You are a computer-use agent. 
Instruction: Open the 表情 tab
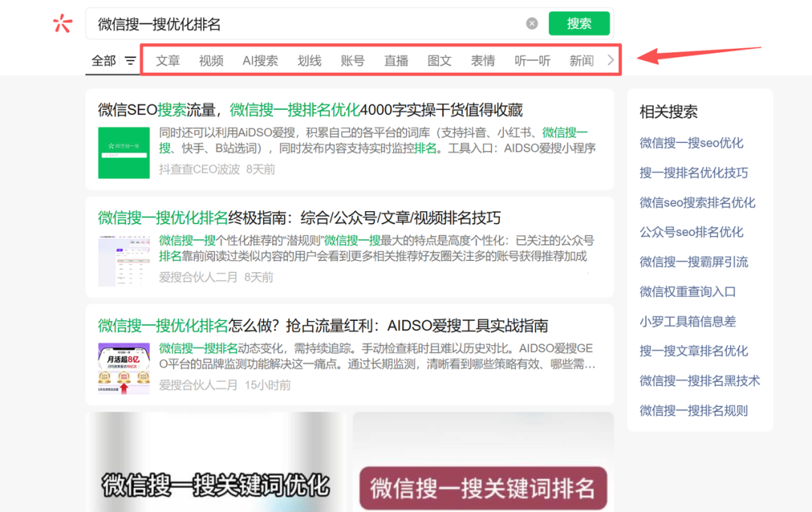pos(483,61)
